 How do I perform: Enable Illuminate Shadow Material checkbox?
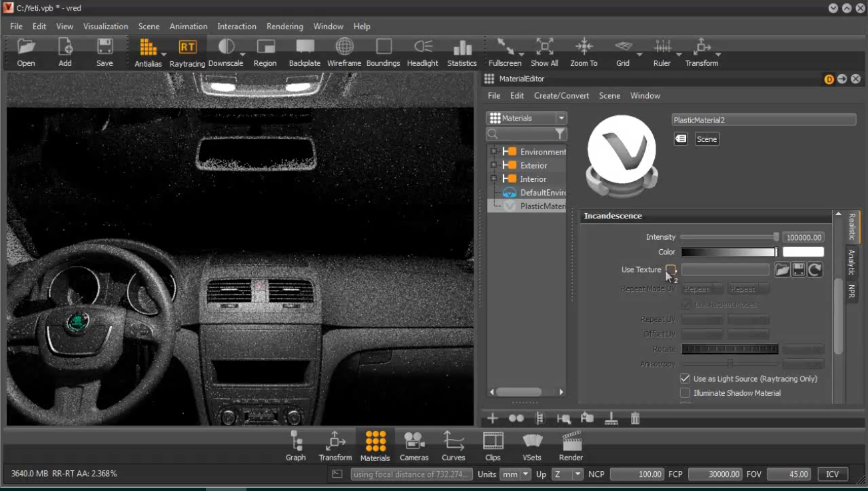click(685, 393)
